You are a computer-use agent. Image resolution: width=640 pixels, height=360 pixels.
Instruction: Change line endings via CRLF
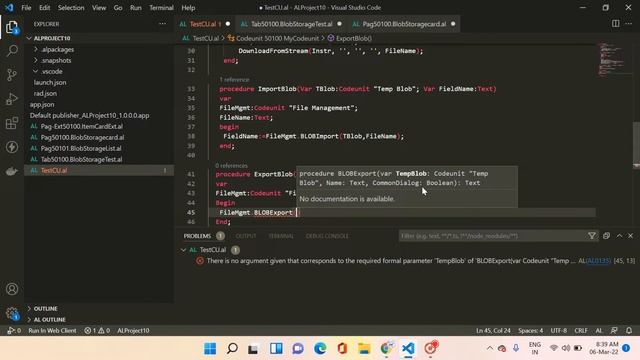[581, 330]
